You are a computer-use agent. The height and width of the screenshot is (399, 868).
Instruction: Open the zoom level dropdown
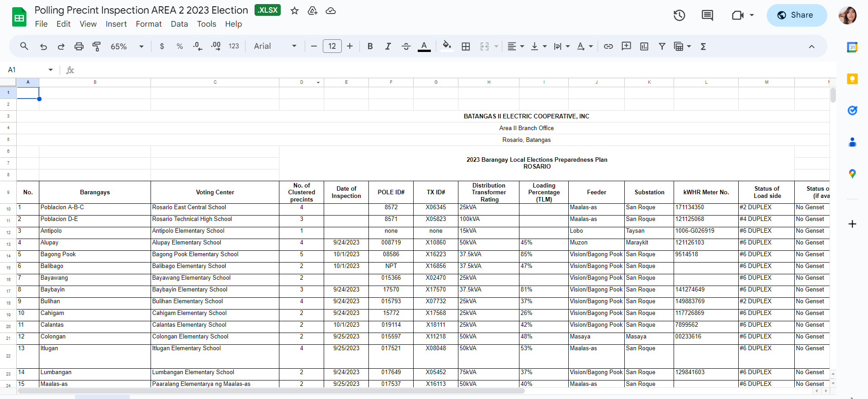[x=127, y=46]
